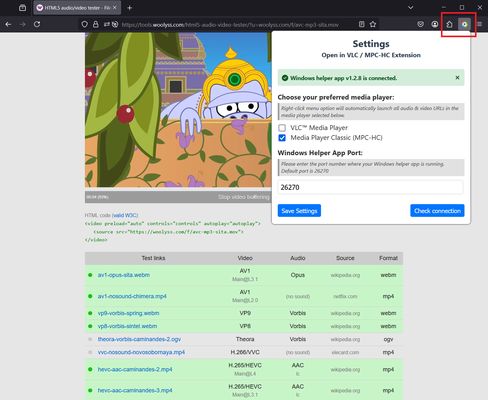Click the Open in VLC extension toolbar icon
This screenshot has height=400, width=488.
(464, 24)
